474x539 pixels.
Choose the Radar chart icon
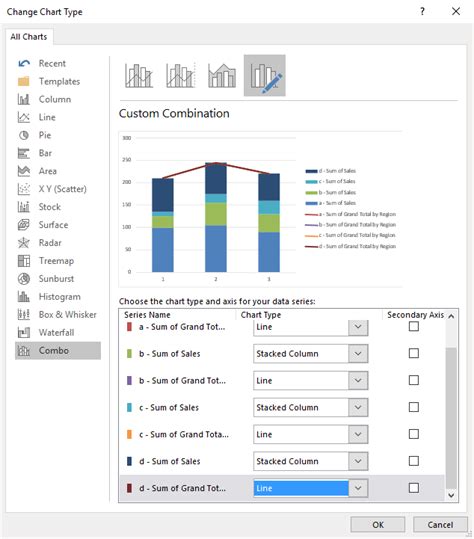[x=24, y=243]
